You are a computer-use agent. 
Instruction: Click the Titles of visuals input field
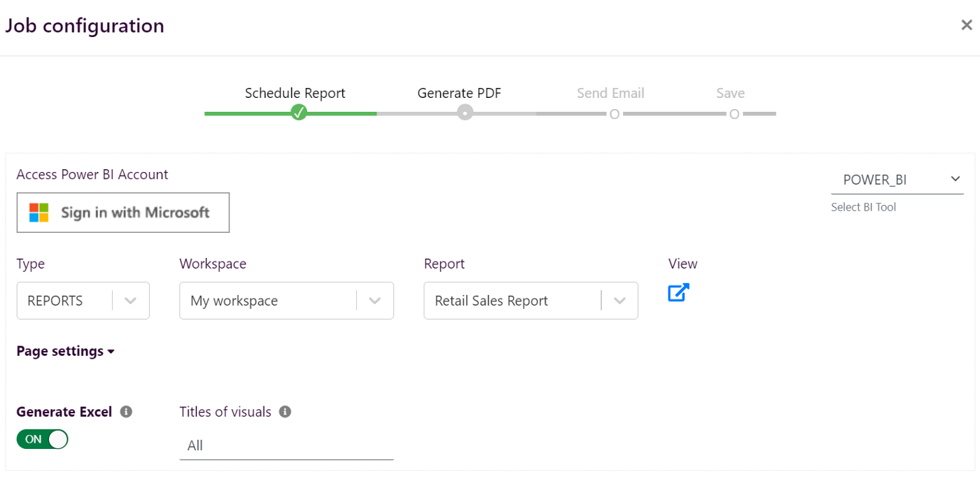click(x=286, y=445)
